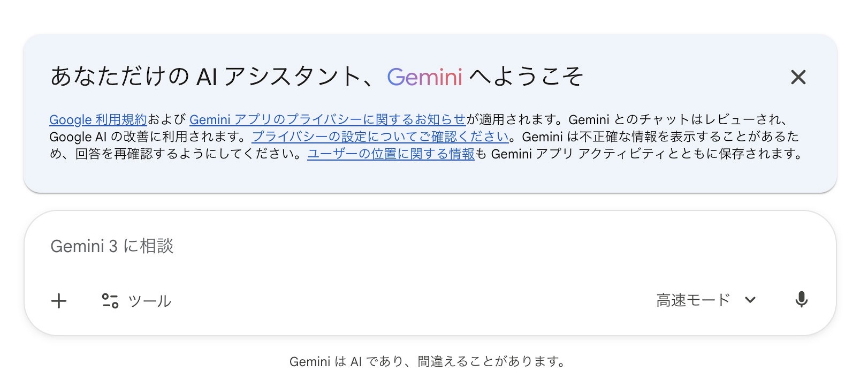Click the "へようこそ" text in the heading
868x379 pixels.
click(526, 77)
